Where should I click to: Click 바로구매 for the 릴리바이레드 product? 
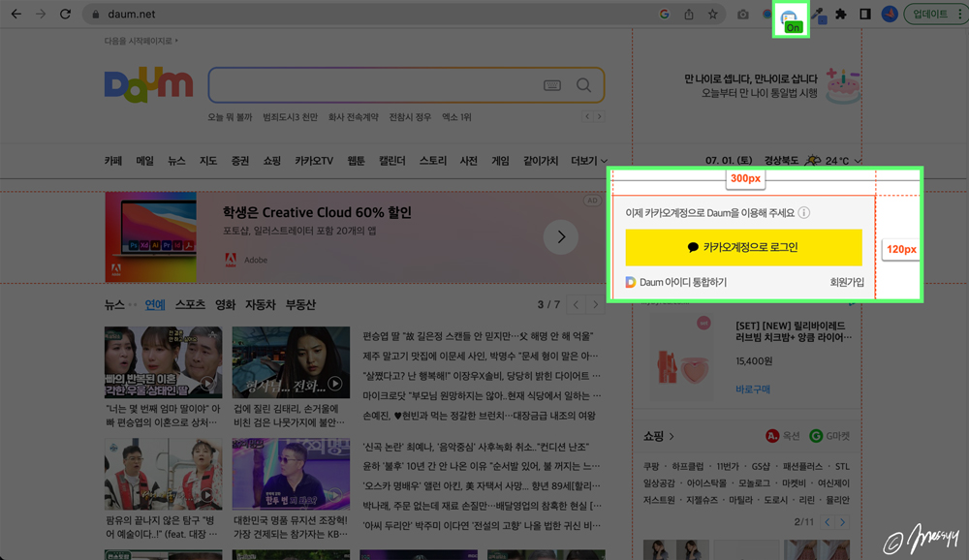point(753,389)
